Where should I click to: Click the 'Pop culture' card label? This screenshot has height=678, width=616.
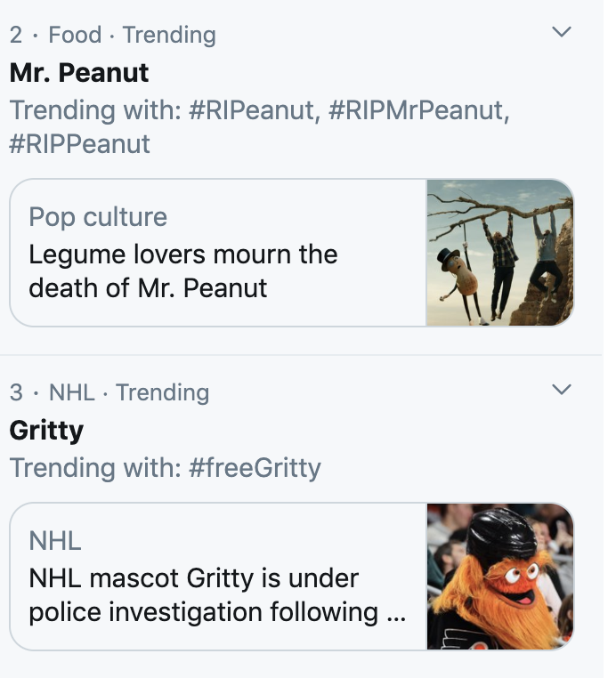coord(98,217)
